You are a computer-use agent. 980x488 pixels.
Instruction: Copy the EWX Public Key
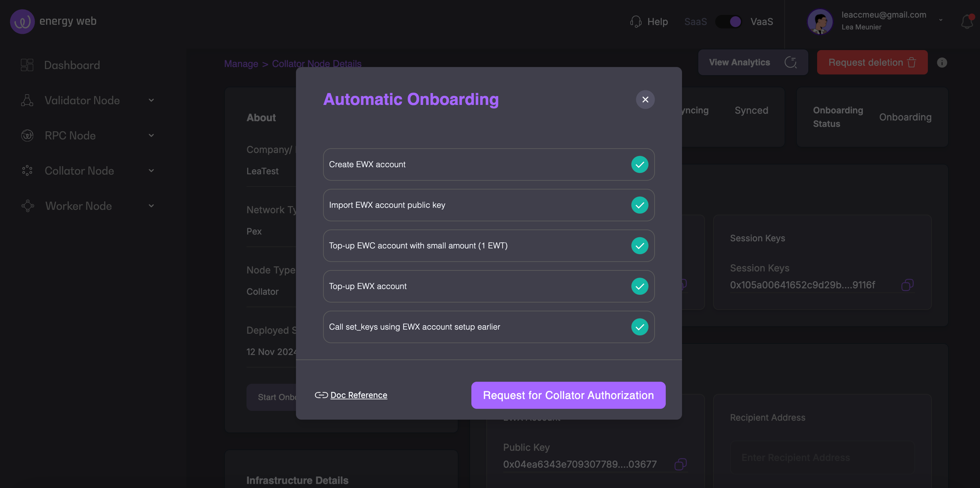(x=680, y=464)
